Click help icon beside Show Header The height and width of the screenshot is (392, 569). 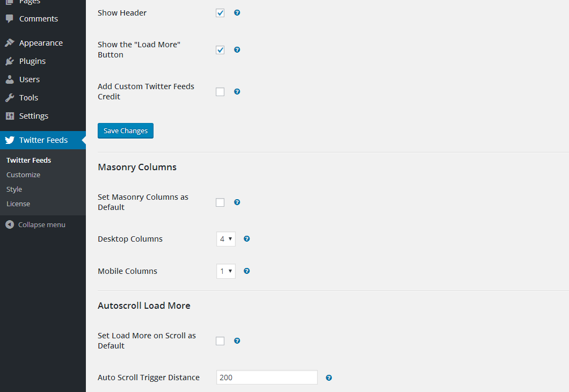tap(237, 12)
